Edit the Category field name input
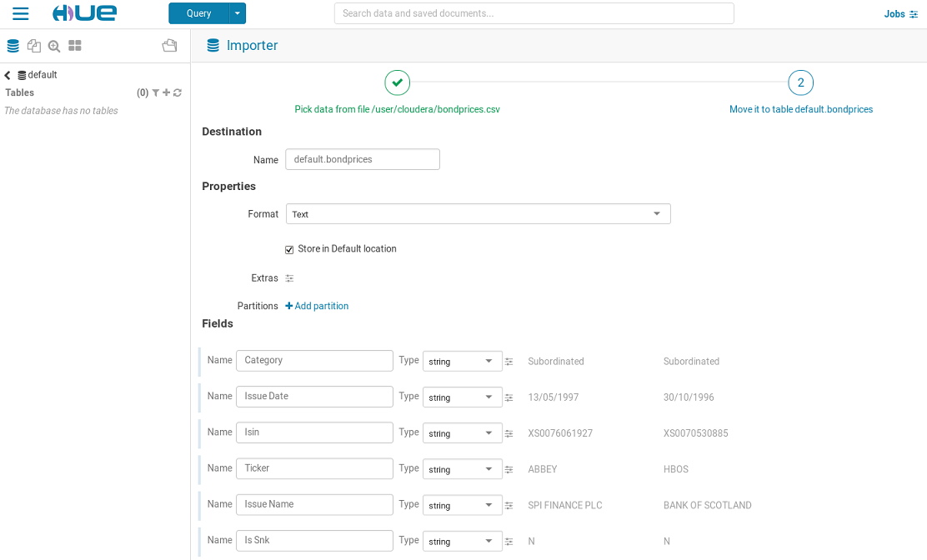This screenshot has width=927, height=560. [x=314, y=361]
